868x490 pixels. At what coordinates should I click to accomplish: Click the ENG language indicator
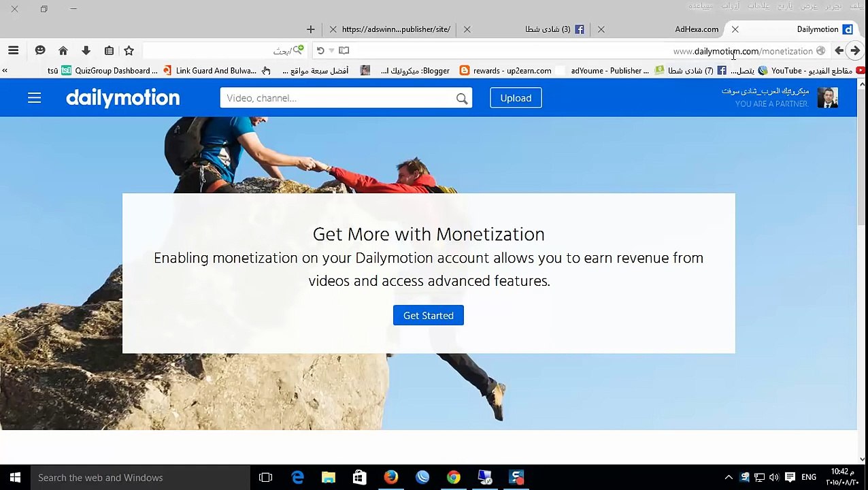click(808, 478)
